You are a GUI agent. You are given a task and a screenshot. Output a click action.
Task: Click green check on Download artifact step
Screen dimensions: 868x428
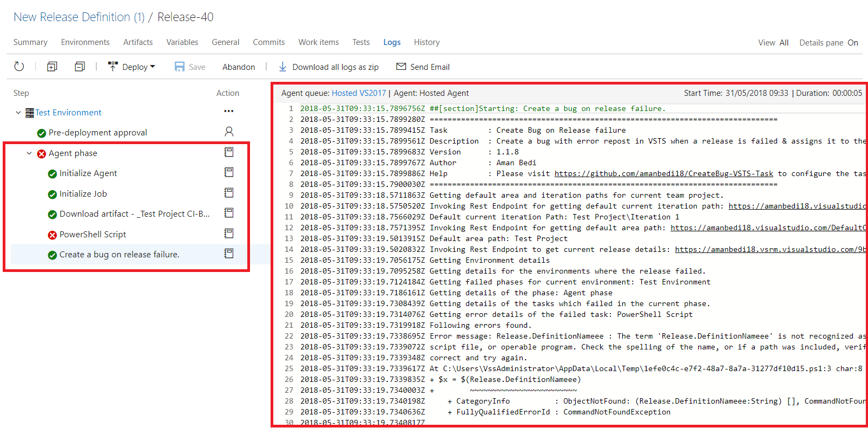pyautogui.click(x=52, y=215)
